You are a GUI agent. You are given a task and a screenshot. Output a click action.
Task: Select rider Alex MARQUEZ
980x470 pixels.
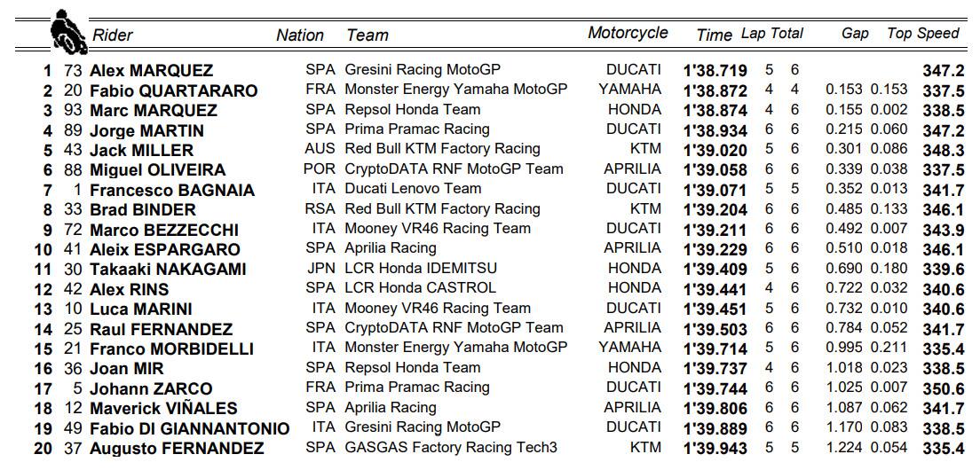click(151, 71)
